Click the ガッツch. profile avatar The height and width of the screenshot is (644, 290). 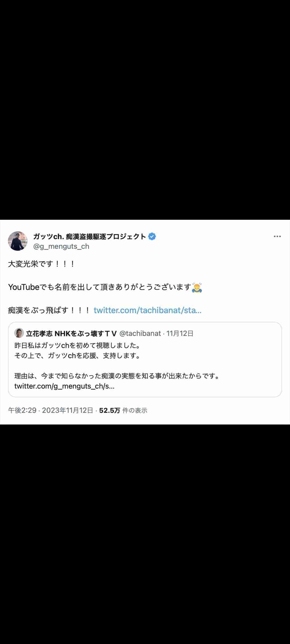pyautogui.click(x=18, y=241)
